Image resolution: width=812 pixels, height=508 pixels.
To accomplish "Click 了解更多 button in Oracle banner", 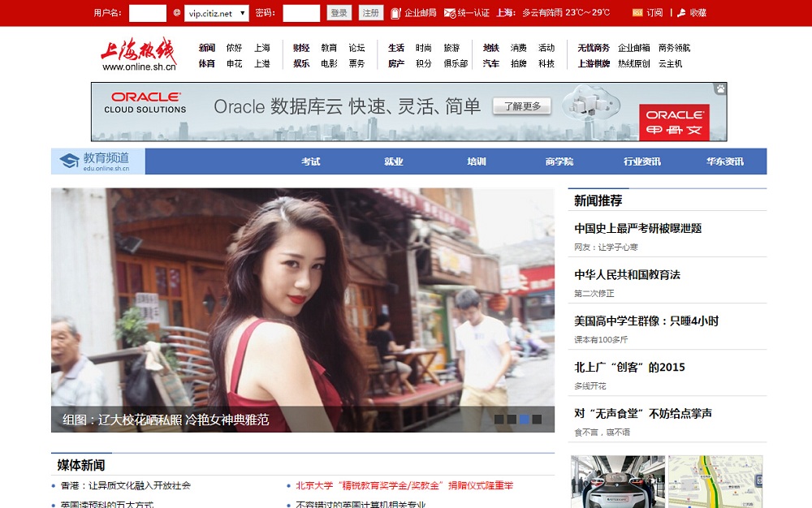I will pos(522,106).
